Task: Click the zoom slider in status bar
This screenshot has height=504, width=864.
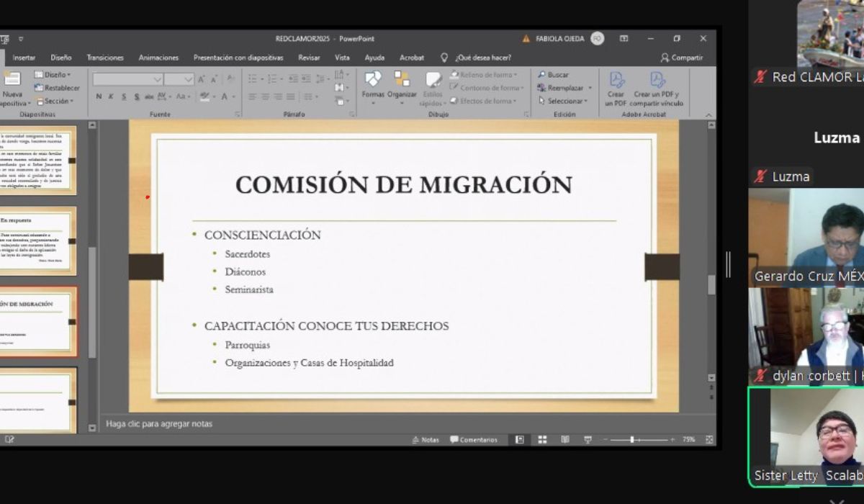Action: [x=632, y=440]
